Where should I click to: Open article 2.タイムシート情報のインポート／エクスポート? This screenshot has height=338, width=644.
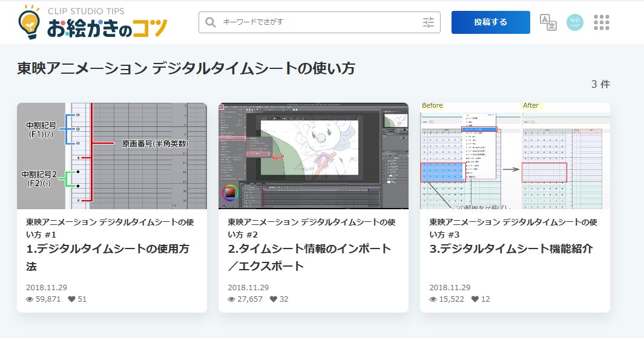(309, 257)
